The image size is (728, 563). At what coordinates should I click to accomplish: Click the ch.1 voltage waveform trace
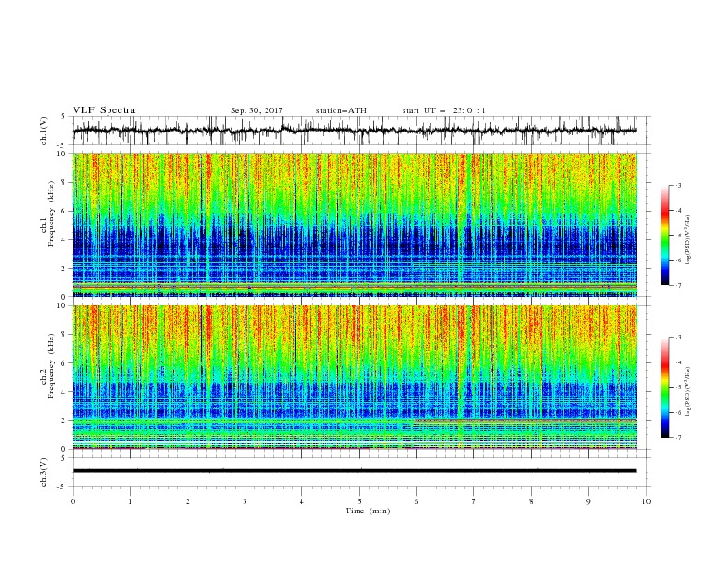coord(354,131)
